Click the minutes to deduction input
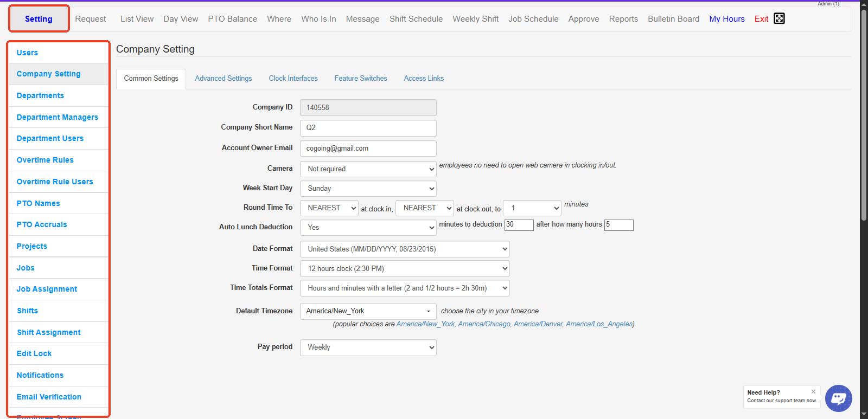This screenshot has height=419, width=868. 519,225
